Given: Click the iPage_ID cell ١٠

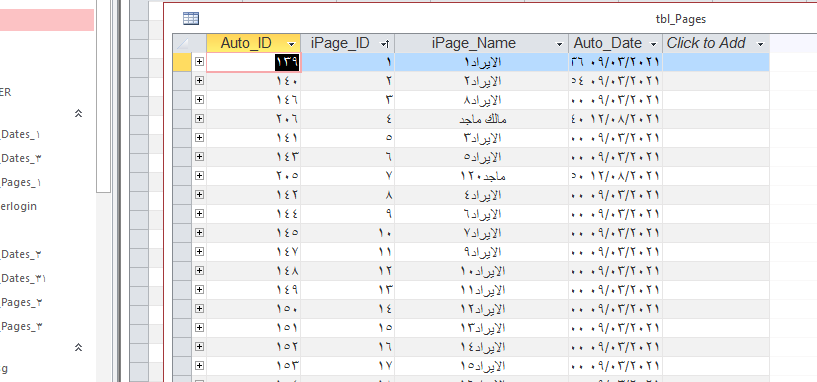Looking at the screenshot, I should pyautogui.click(x=348, y=233).
